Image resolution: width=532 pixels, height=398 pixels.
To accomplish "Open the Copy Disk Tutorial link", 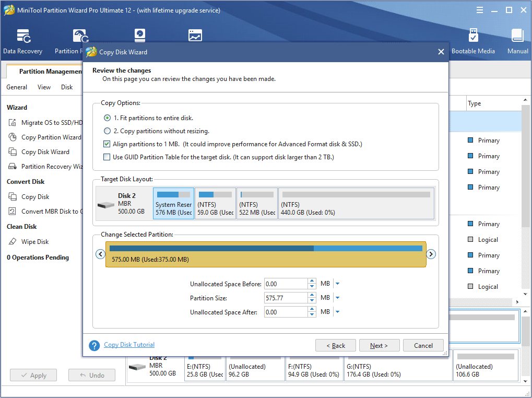I will tap(129, 345).
